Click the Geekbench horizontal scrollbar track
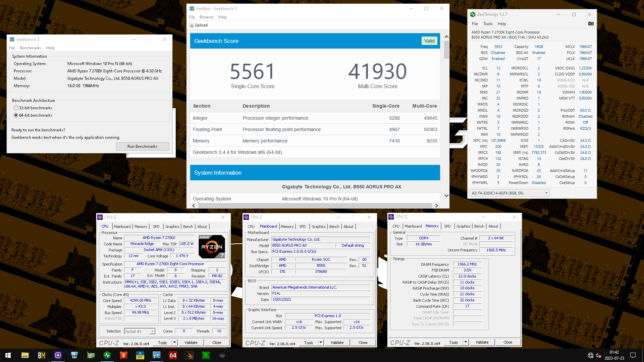 tap(315, 205)
